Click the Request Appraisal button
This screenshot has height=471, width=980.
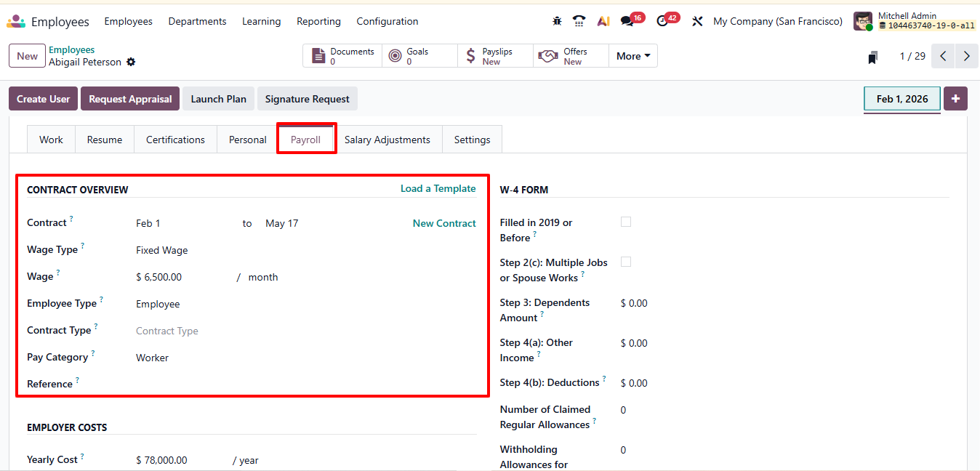point(130,99)
